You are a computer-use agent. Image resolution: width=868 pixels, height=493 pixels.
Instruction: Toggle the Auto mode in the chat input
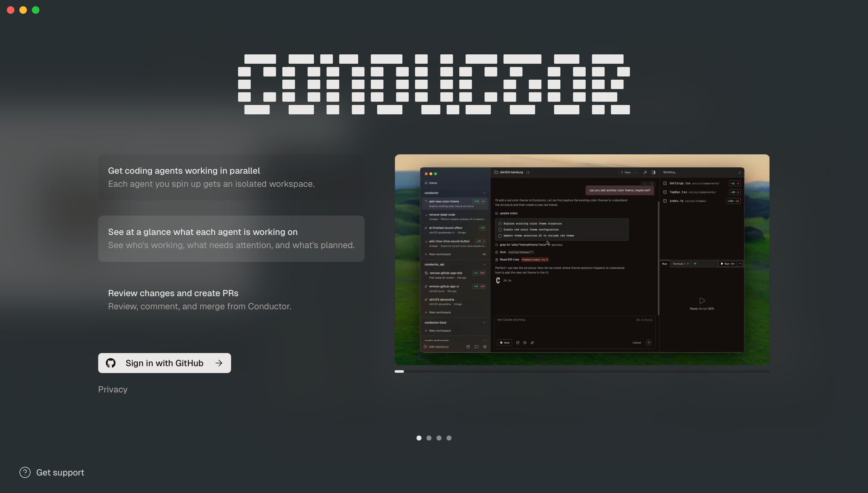(x=504, y=342)
